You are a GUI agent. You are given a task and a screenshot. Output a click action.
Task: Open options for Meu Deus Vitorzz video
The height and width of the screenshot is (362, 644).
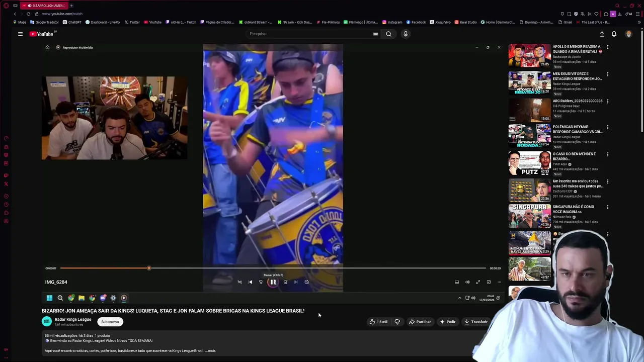607,74
